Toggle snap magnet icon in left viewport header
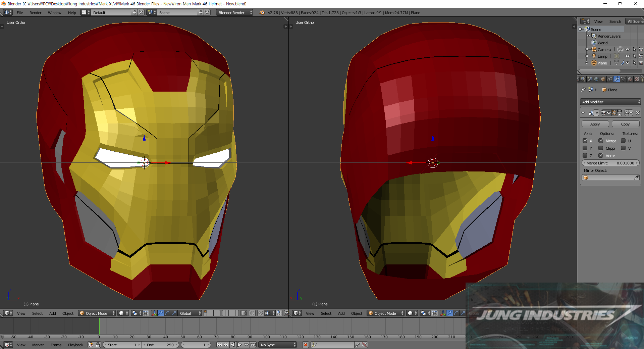Image resolution: width=644 pixels, height=349 pixels. 261,313
